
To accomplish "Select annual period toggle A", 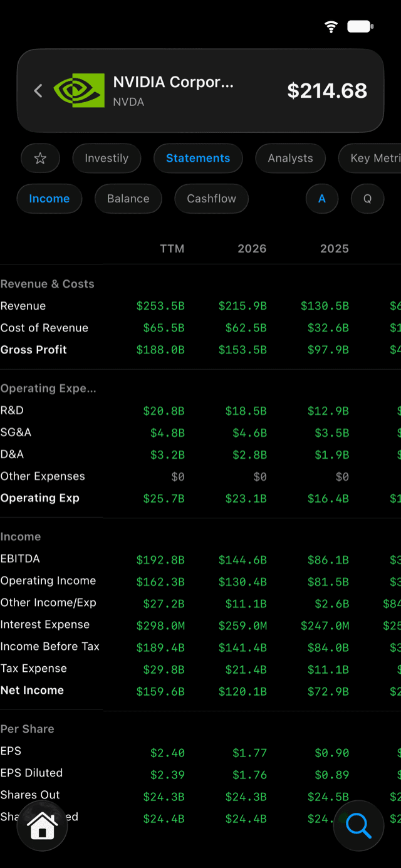I will [x=322, y=199].
